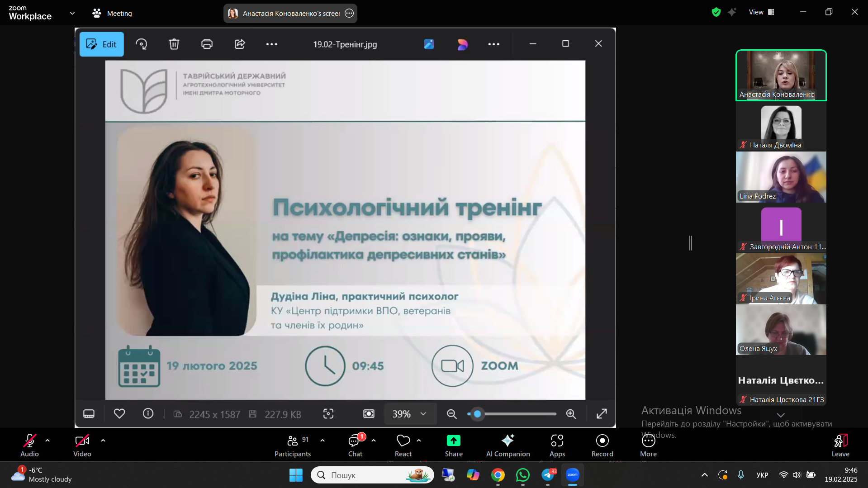868x488 pixels.
Task: Enter fullscreen with the expand arrows icon
Action: point(602,414)
